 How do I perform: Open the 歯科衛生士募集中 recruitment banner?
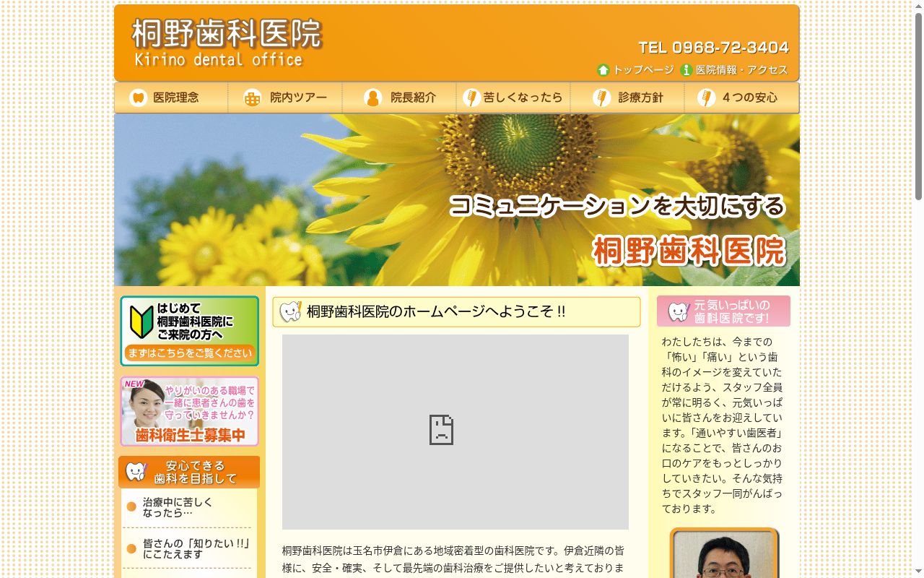pos(189,411)
